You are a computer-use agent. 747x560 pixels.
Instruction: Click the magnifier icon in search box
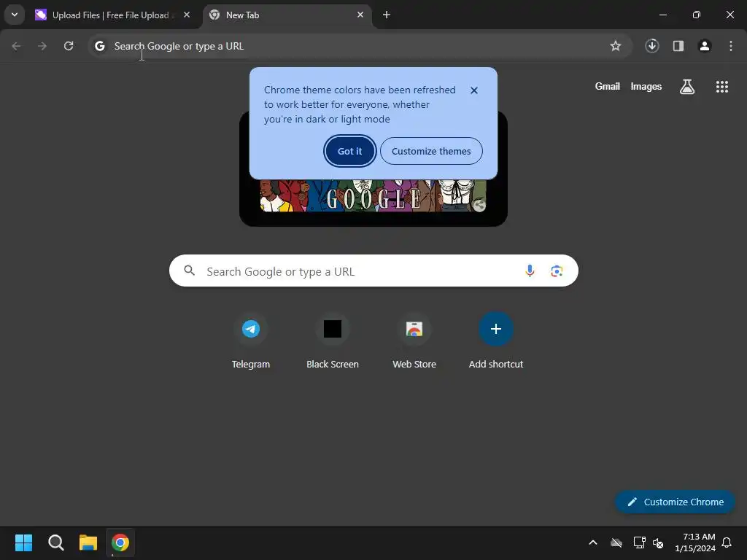tap(190, 271)
